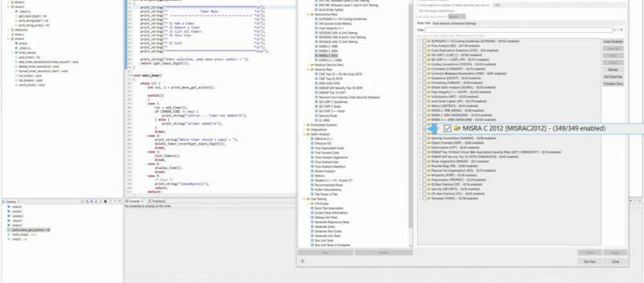Enable the AUTOSAR C++14 Coding Guidelines checkbox
Screen dimensions: 644x283
pyautogui.click(x=424, y=42)
